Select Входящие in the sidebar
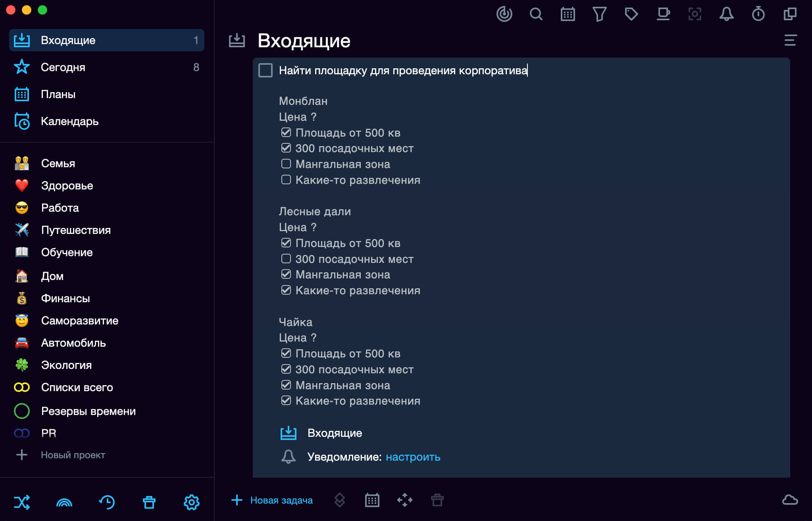Viewport: 812px width, 521px height. tap(107, 40)
